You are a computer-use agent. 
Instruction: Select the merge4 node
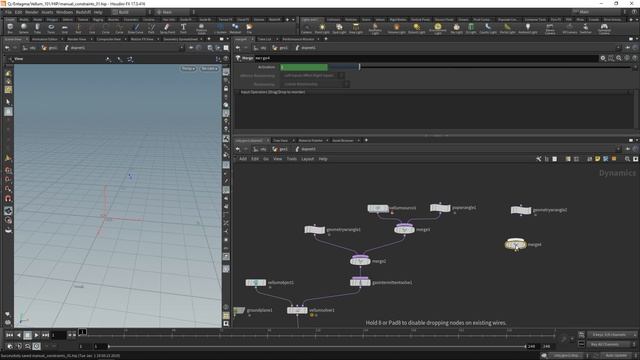pos(516,244)
